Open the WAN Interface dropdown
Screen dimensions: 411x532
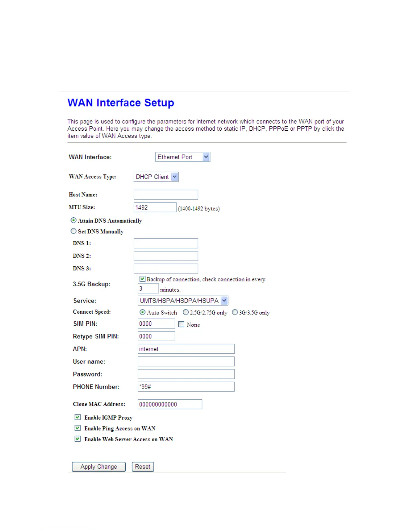(183, 157)
